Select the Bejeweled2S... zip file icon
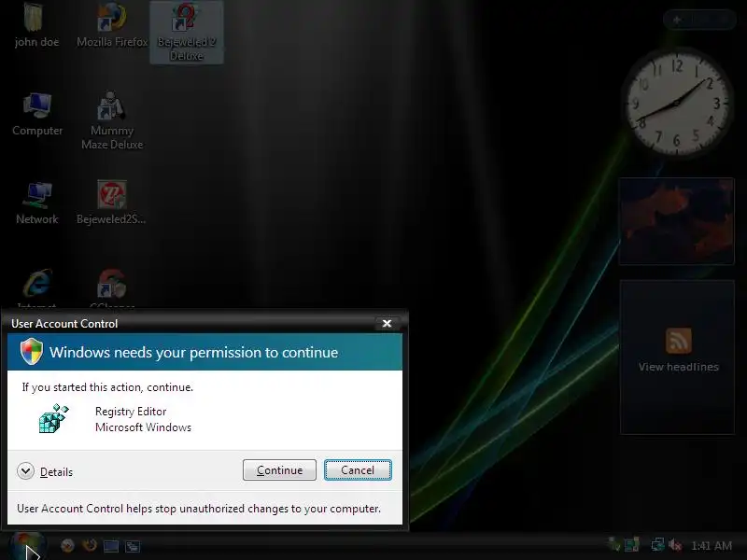 pyautogui.click(x=111, y=203)
